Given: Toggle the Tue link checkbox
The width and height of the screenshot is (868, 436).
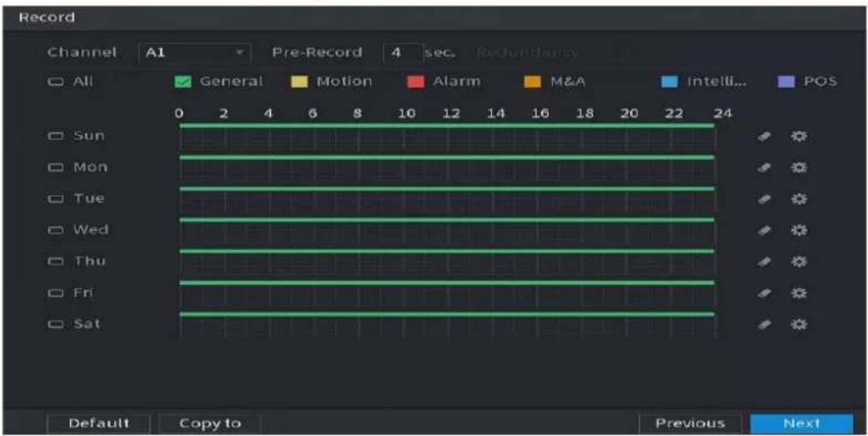Looking at the screenshot, I should click(x=55, y=198).
